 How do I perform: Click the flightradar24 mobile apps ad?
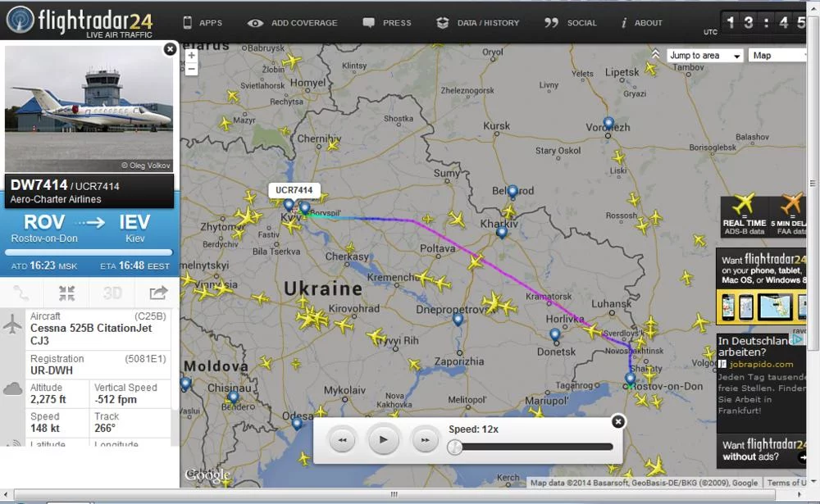pos(762,285)
